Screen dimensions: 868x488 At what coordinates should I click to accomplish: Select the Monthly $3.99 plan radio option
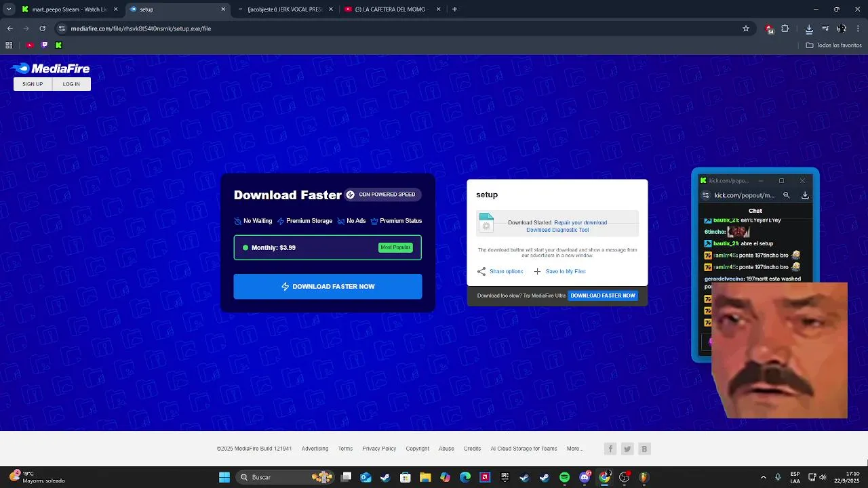[245, 248]
